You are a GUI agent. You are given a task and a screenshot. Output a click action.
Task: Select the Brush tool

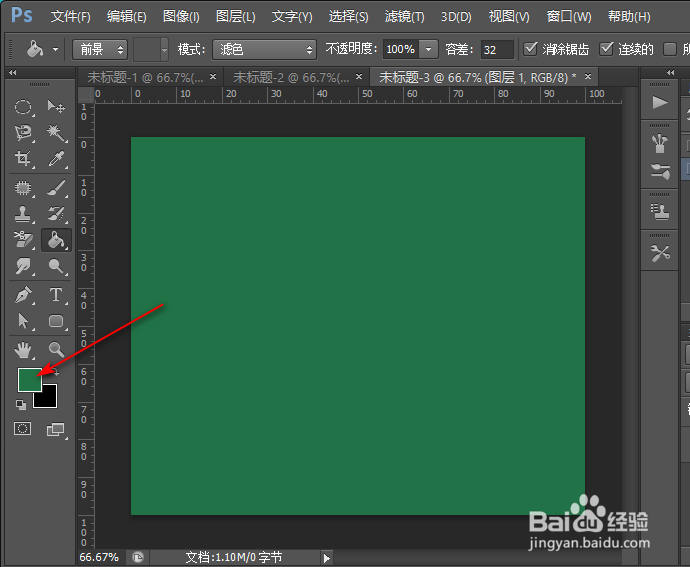coord(56,188)
